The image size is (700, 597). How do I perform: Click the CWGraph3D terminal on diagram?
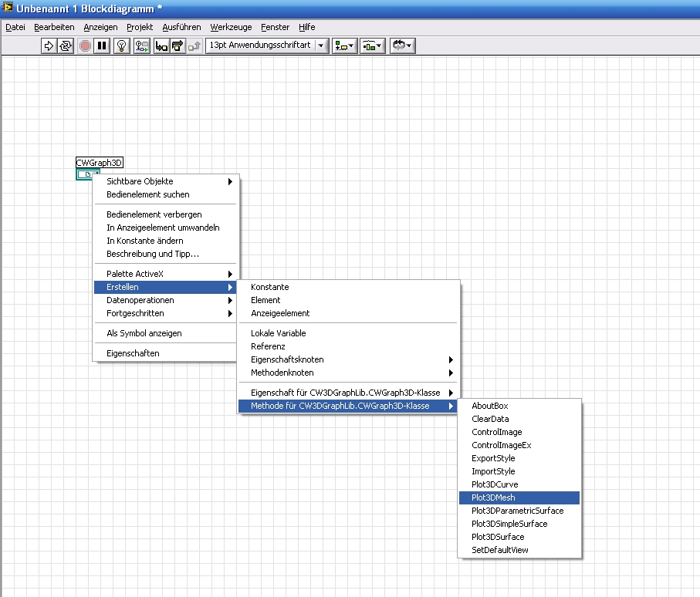click(x=83, y=174)
